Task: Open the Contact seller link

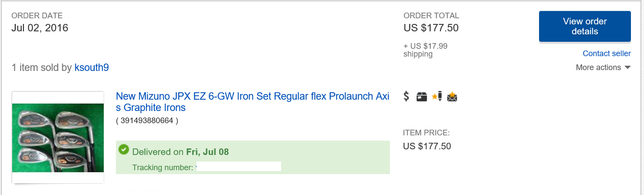Action: (607, 54)
